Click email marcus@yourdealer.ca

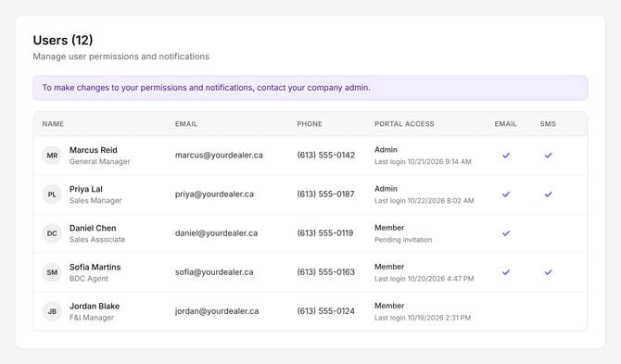point(219,155)
